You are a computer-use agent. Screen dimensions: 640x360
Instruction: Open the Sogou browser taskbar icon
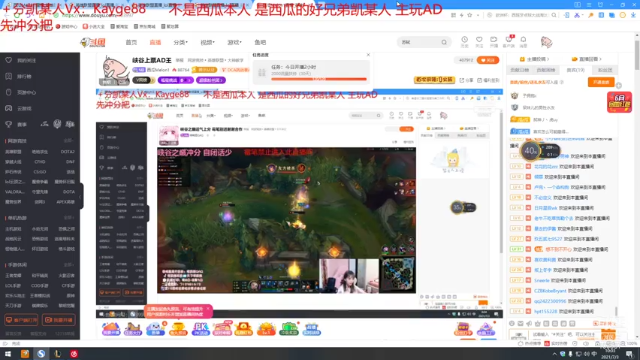coord(41,354)
